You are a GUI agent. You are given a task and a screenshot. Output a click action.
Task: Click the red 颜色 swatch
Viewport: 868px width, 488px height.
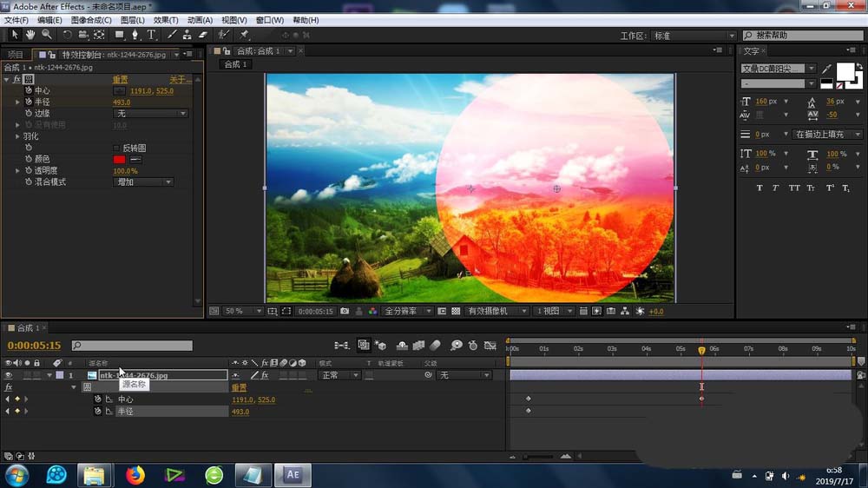pos(119,160)
